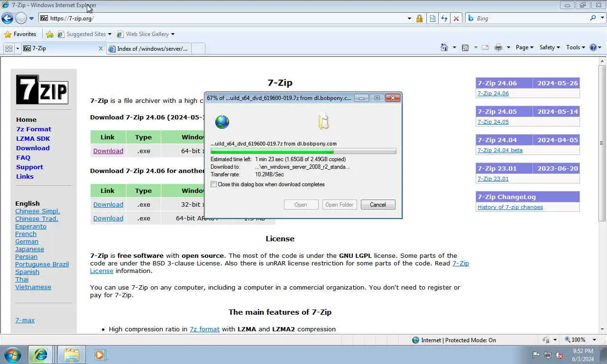
Task: Click the Read Mail envelope icon
Action: pyautogui.click(x=485, y=47)
